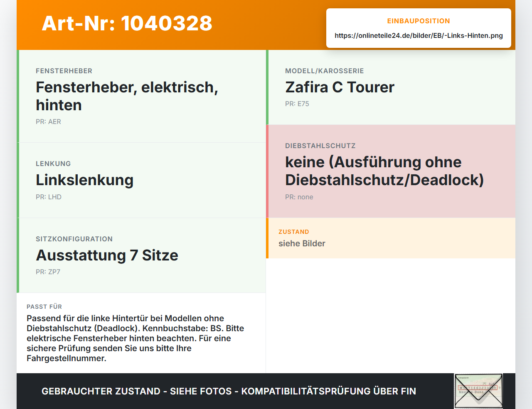Select the Zafira C Tourer model title

coord(340,87)
